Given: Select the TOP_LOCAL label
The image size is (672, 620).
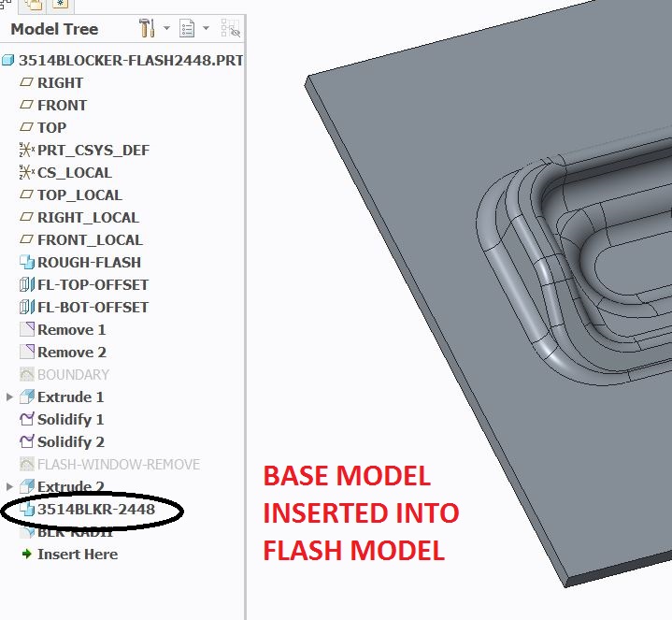Looking at the screenshot, I should 79,195.
